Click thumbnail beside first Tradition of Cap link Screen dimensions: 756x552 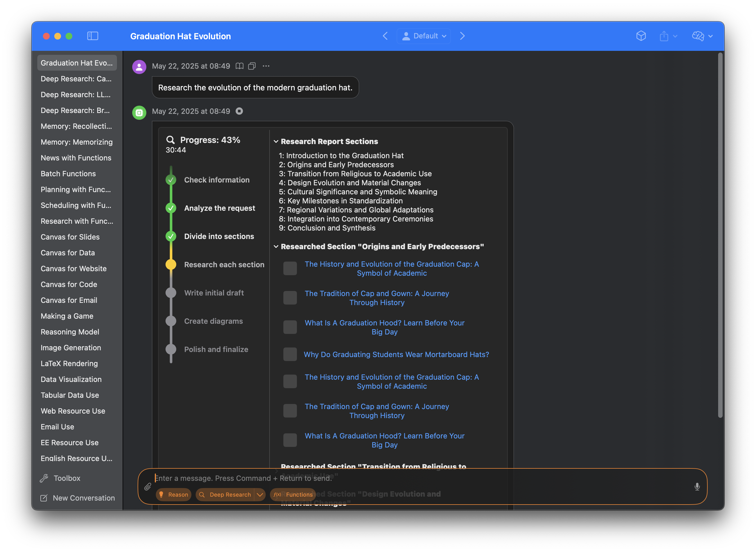coord(290,298)
